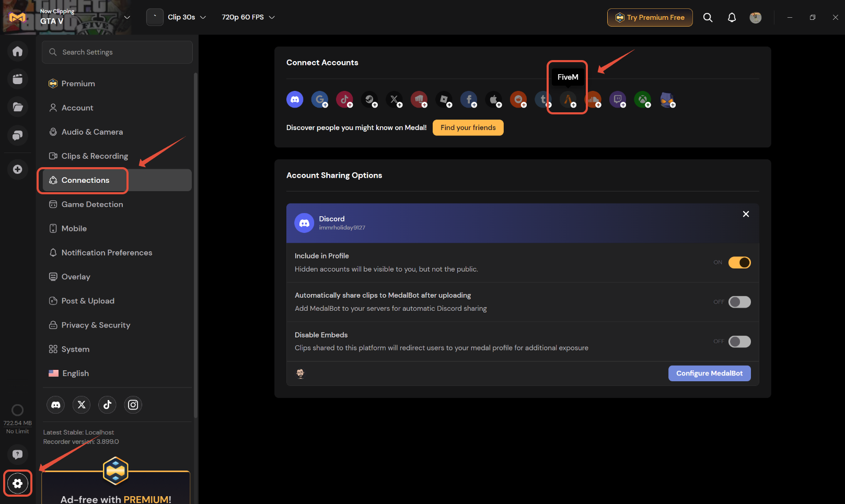Open the clips clapperboard icon in left rail
Screen dimensions: 845x504
click(18, 79)
